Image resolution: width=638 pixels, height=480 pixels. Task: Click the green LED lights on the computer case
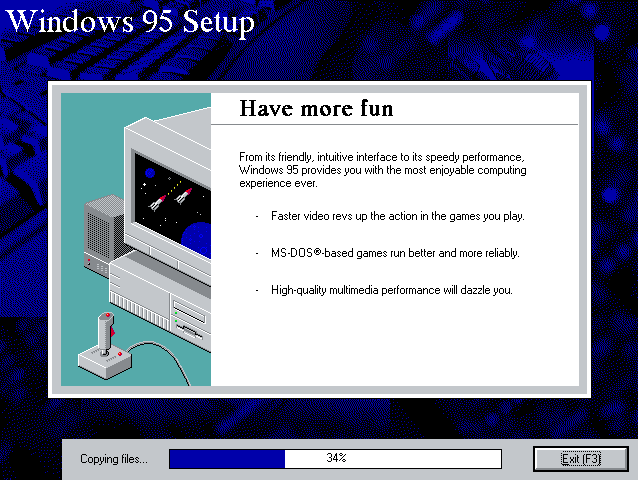176,318
